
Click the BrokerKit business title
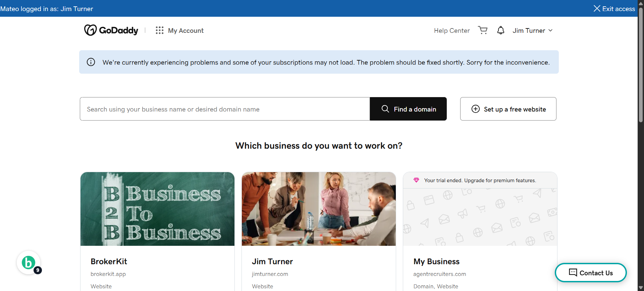pyautogui.click(x=109, y=262)
